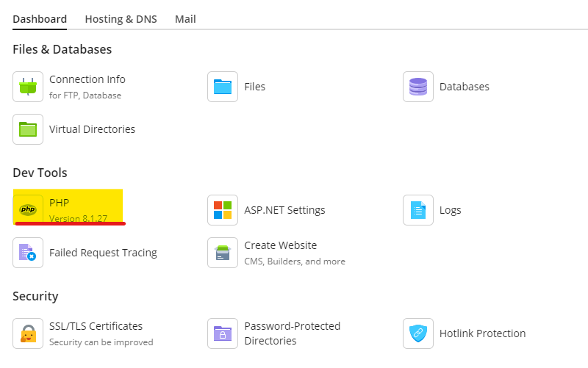Click the Databases cylinder icon
This screenshot has height=368, width=588.
417,87
